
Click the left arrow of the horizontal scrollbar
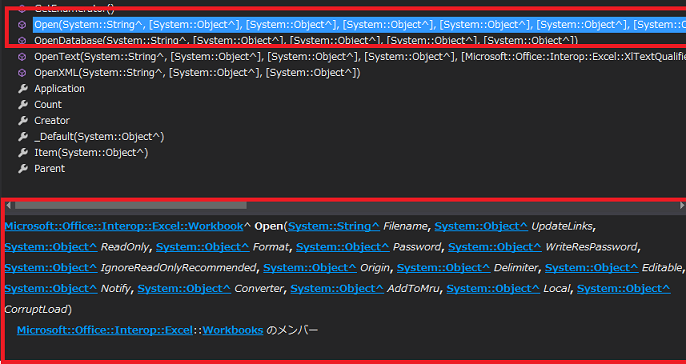pos(8,205)
